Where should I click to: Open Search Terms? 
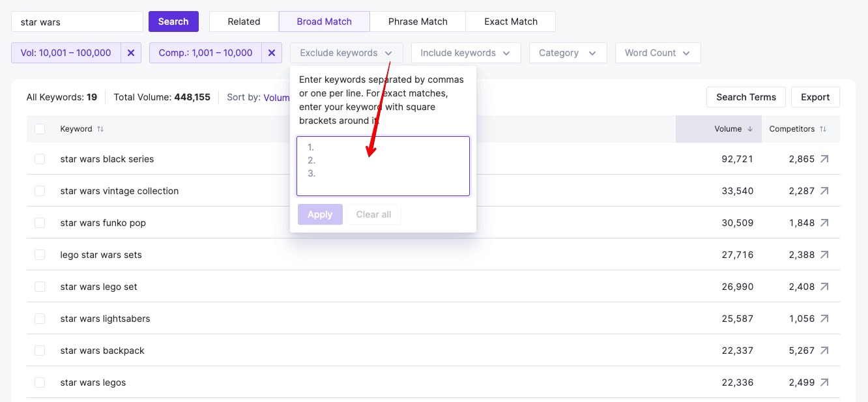coord(746,97)
